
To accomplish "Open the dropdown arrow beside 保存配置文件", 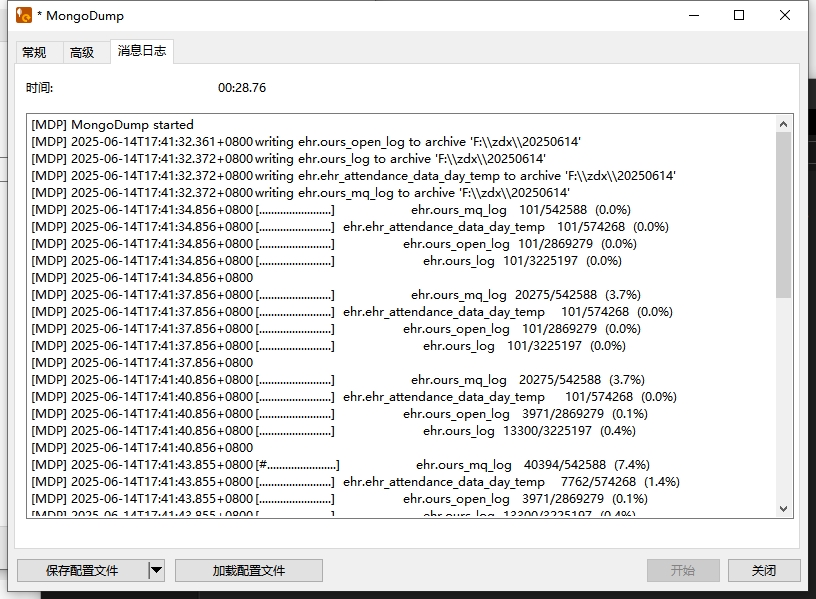I will point(156,570).
